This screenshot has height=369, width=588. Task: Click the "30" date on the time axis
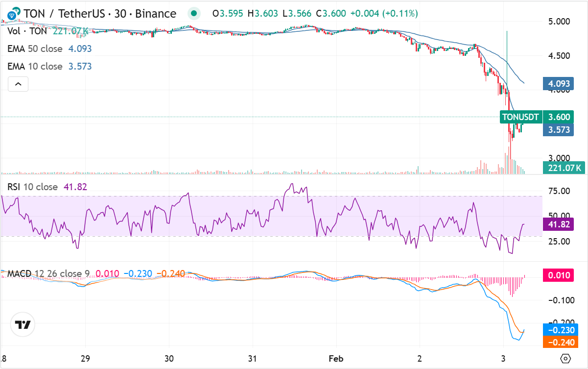tap(169, 358)
